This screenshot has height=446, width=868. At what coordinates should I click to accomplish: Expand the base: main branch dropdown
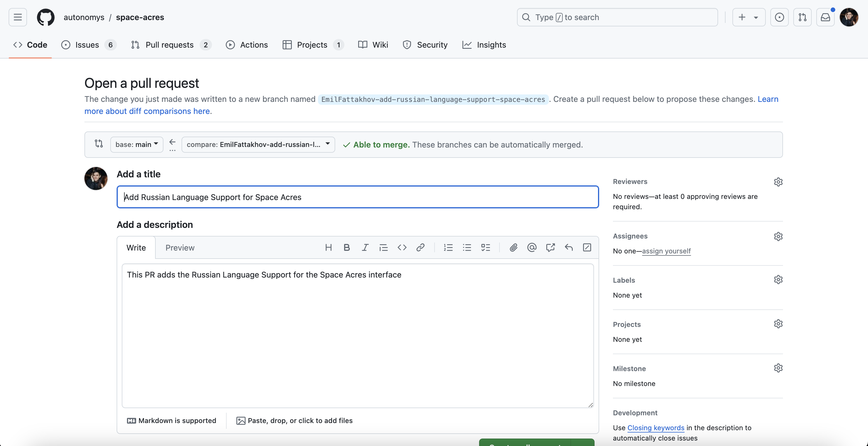pos(136,144)
